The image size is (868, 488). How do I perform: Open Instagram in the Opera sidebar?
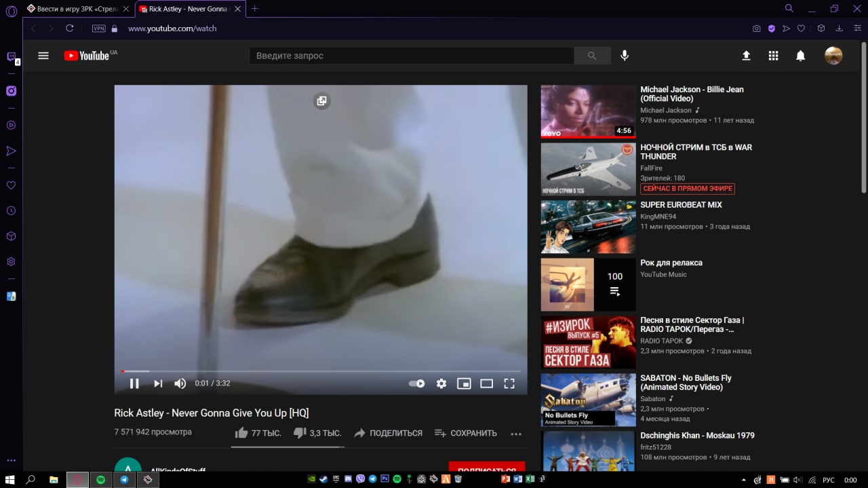click(12, 91)
